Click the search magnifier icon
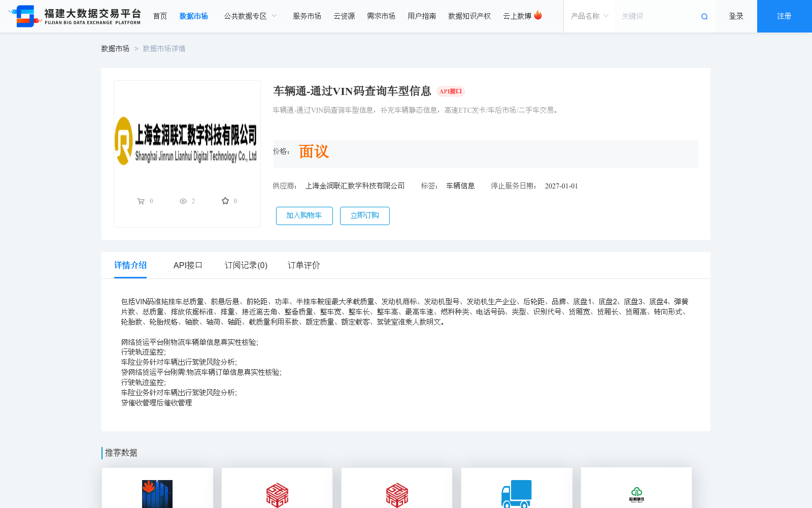 [704, 17]
